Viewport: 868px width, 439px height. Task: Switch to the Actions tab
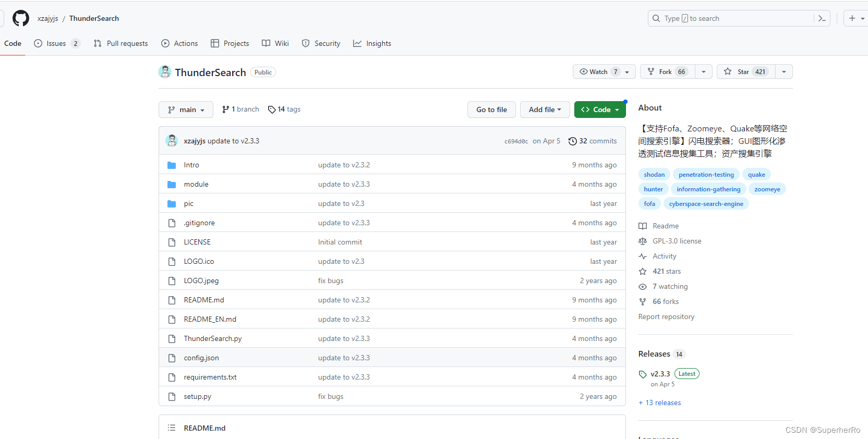pos(179,43)
